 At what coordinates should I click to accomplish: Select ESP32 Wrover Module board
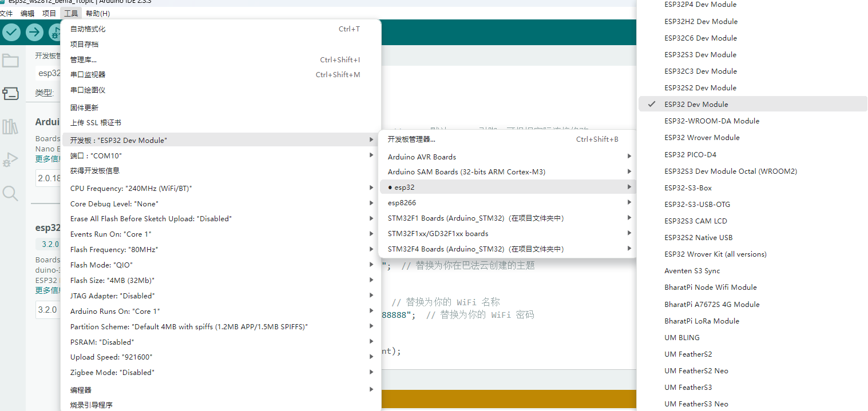click(752, 137)
